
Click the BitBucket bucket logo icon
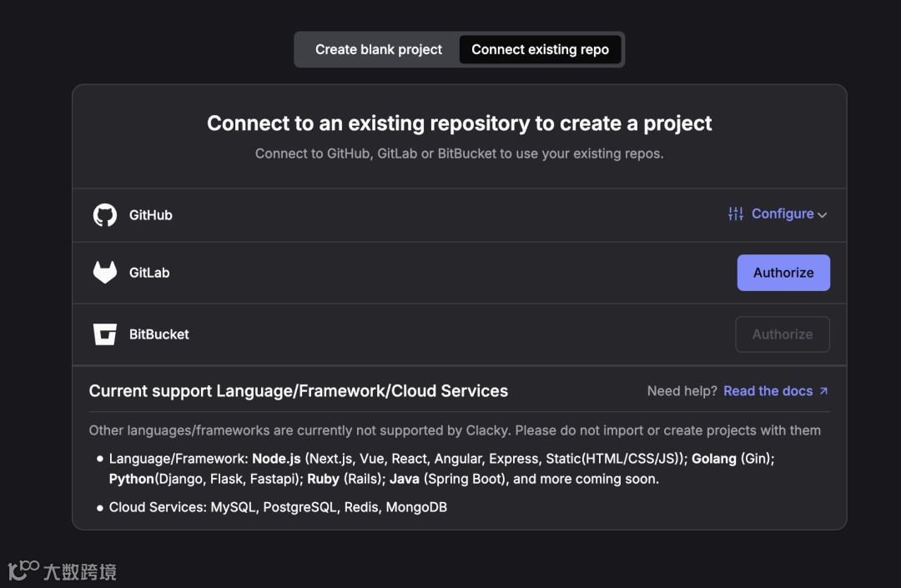click(x=105, y=334)
